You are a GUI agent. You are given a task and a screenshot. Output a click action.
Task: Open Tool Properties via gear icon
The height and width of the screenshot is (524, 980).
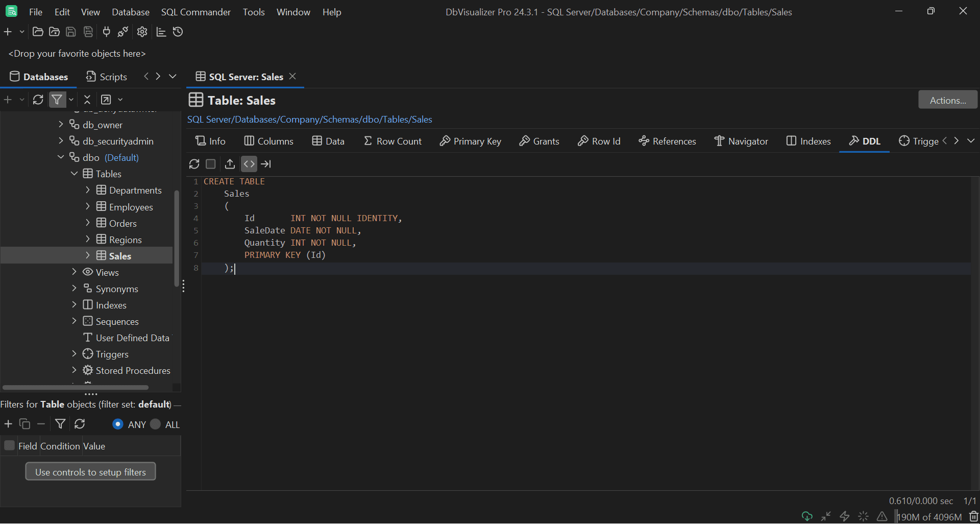coord(141,32)
